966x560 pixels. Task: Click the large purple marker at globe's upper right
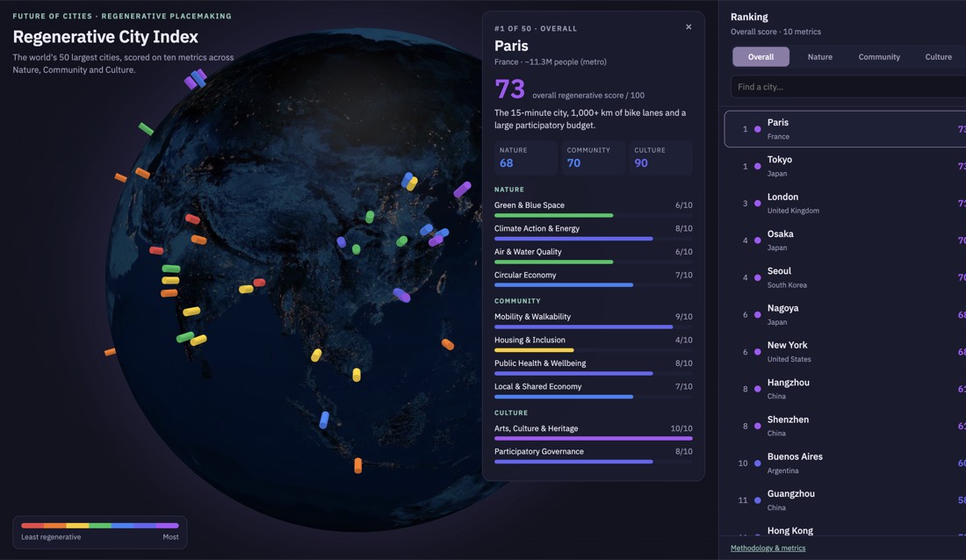(x=462, y=189)
